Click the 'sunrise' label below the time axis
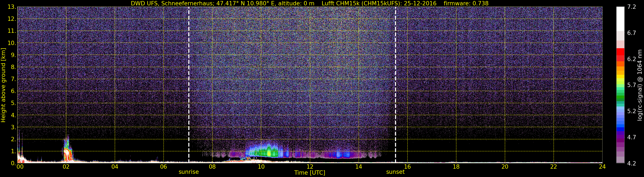 click(x=189, y=172)
